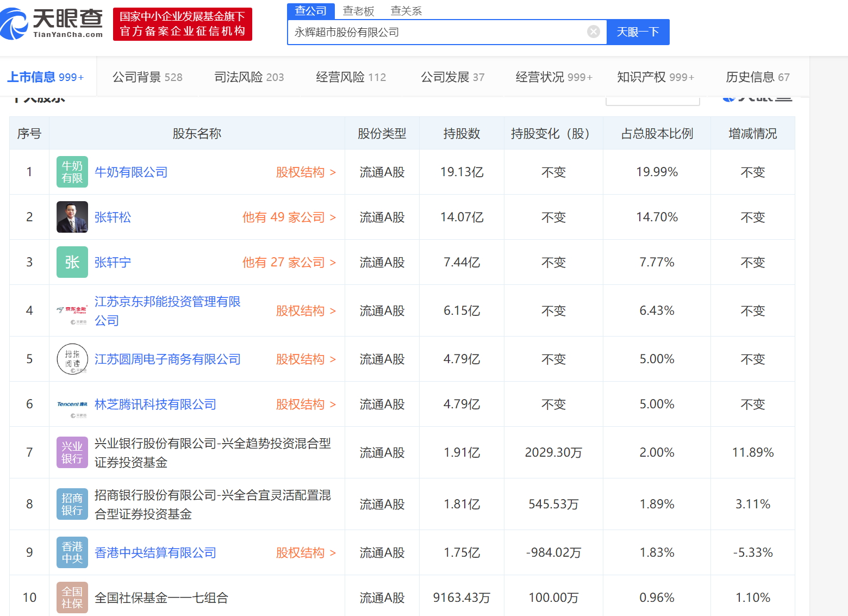The width and height of the screenshot is (848, 616).
Task: Expand 他有 49 家公司 for 张轩松
Action: point(289,217)
